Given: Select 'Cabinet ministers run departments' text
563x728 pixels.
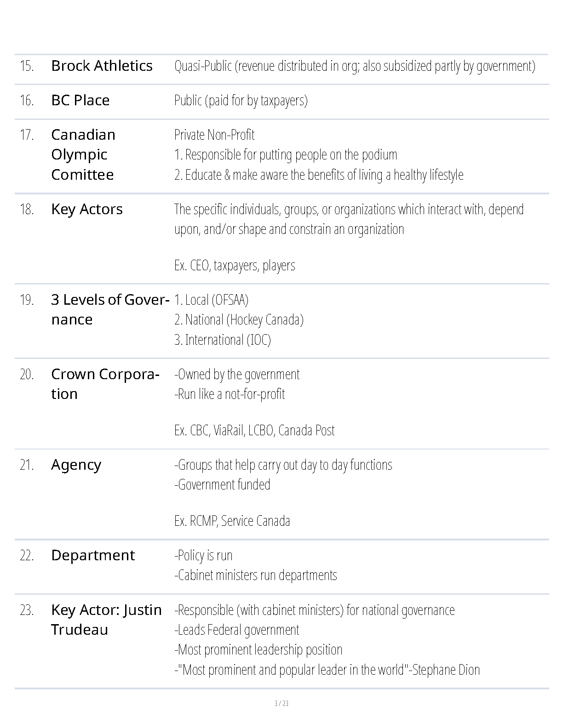Looking at the screenshot, I should click(x=256, y=575).
